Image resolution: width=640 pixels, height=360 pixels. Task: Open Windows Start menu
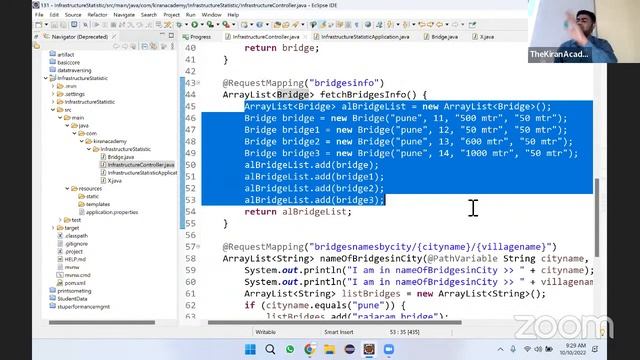250,349
